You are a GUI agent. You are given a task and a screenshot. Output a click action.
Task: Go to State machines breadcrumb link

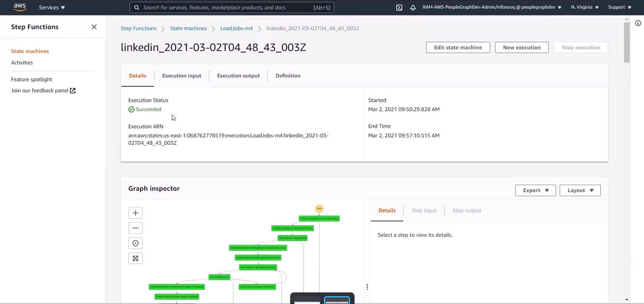tap(188, 29)
